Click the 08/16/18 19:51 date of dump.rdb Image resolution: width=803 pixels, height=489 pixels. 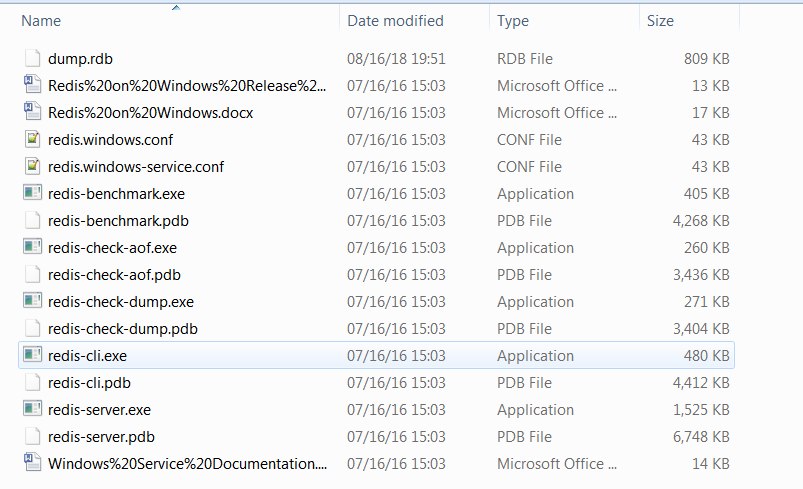[396, 59]
